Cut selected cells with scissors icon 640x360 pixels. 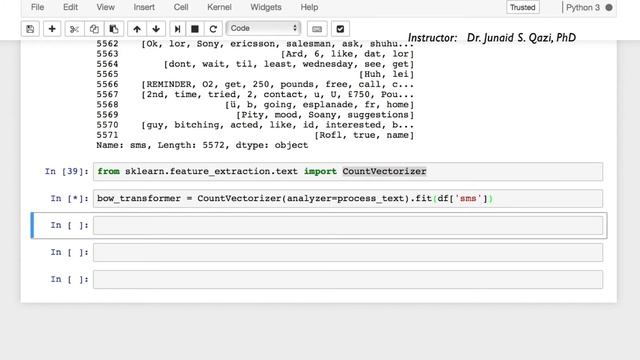click(x=74, y=29)
